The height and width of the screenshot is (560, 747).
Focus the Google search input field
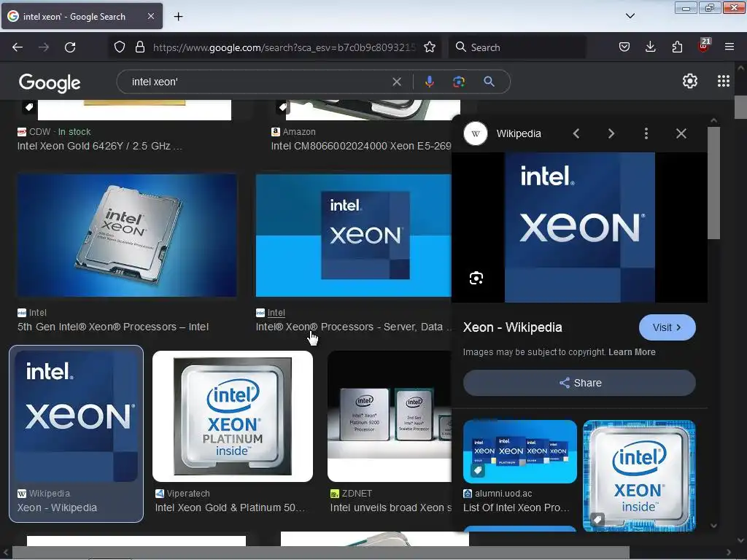tap(258, 82)
